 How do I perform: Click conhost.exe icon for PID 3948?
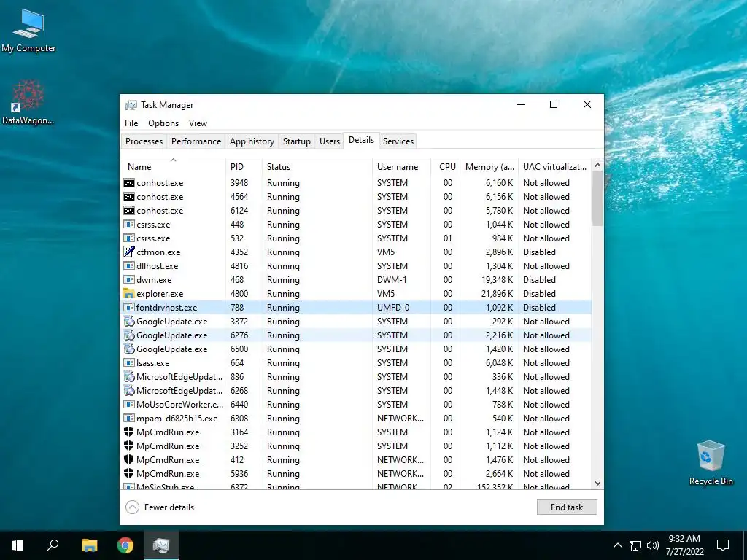(128, 183)
